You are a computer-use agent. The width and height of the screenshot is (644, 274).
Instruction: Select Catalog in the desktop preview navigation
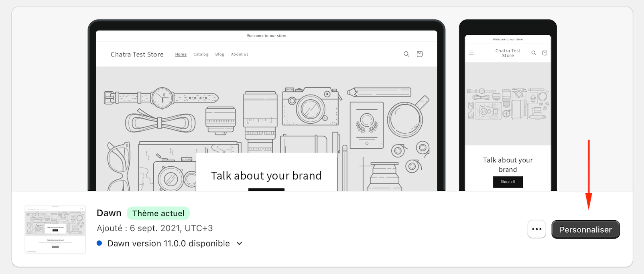(x=201, y=54)
